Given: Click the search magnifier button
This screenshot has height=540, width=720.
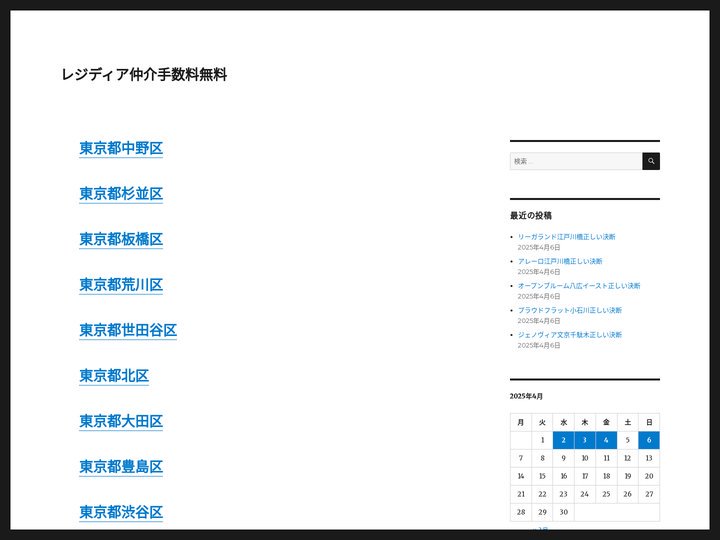Looking at the screenshot, I should pyautogui.click(x=651, y=161).
